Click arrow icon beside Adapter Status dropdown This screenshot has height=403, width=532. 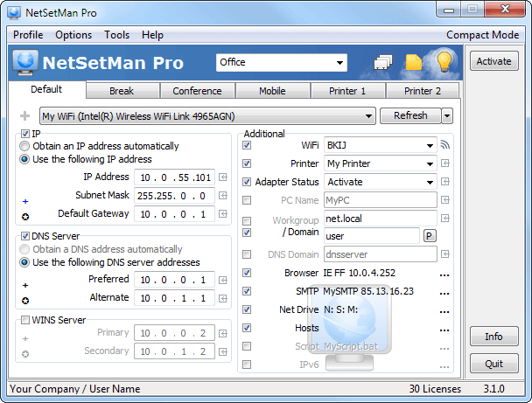(x=445, y=182)
